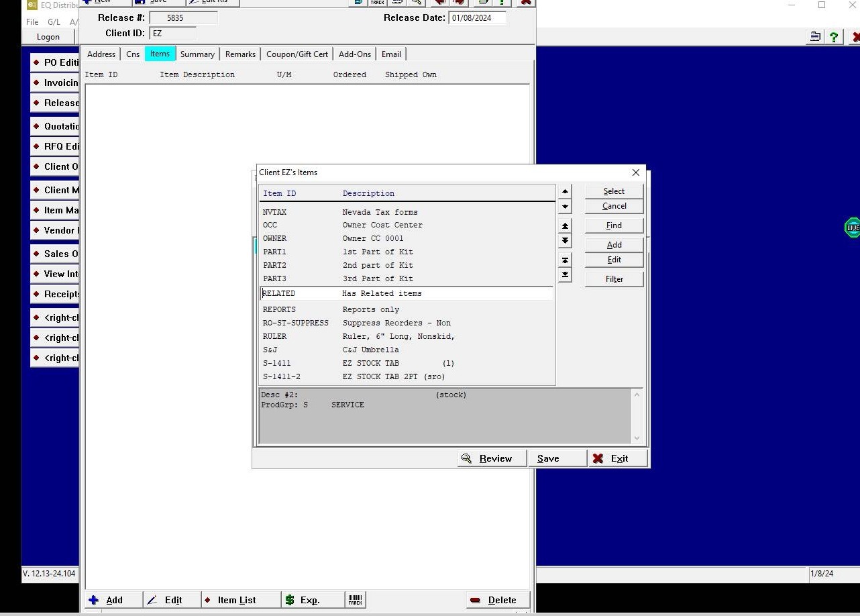Viewport: 860px width, 616px height.
Task: Select the PART2 item row
Action: 407,265
